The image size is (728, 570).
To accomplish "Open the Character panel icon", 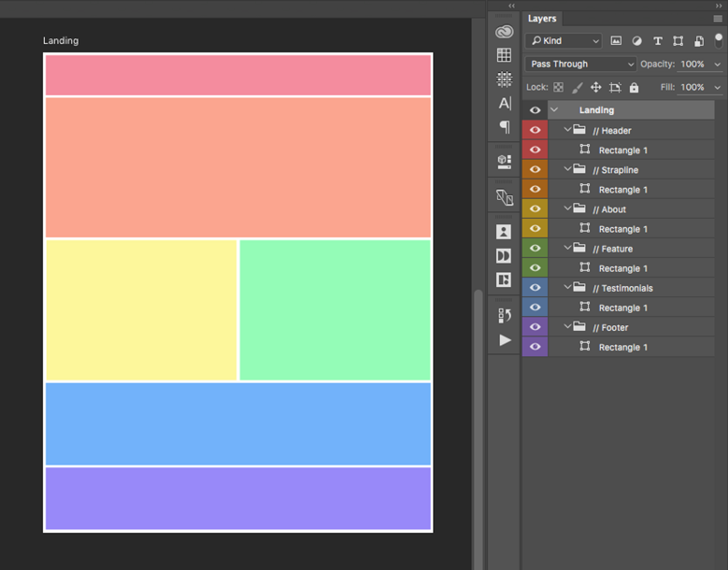I will point(505,103).
